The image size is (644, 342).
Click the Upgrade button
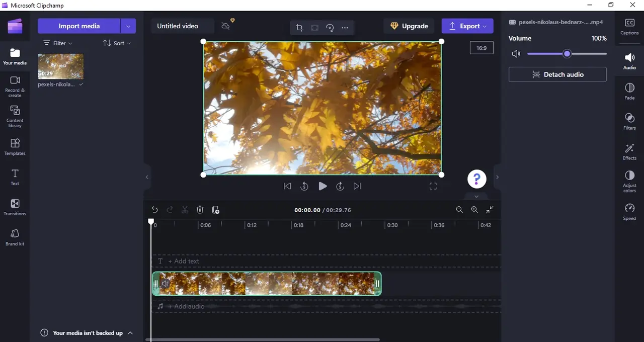(x=410, y=26)
